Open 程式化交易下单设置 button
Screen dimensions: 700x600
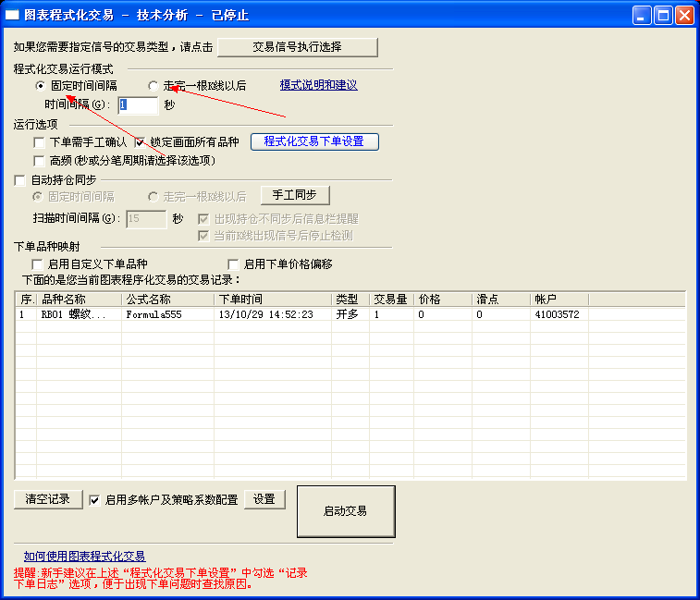[314, 141]
